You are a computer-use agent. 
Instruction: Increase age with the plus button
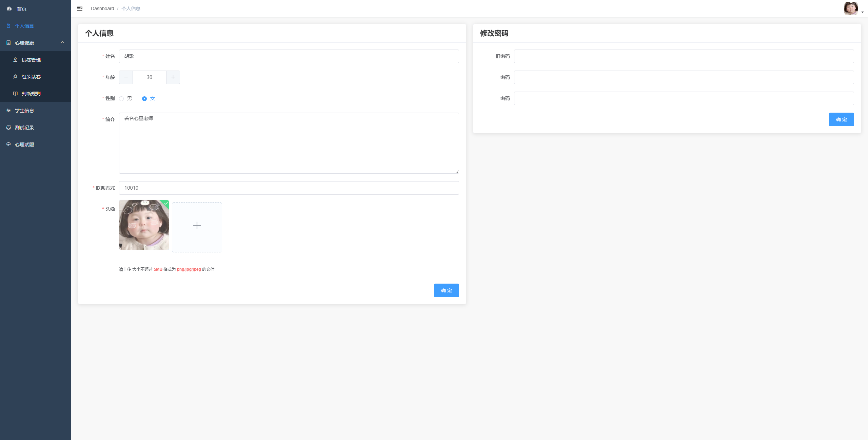[x=173, y=77]
